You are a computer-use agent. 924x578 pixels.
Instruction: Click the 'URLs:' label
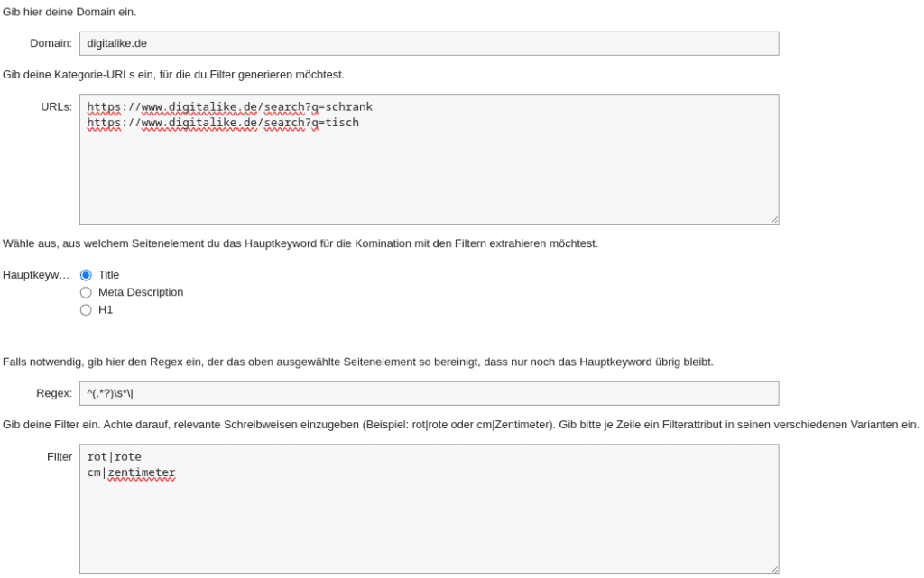[x=57, y=106]
